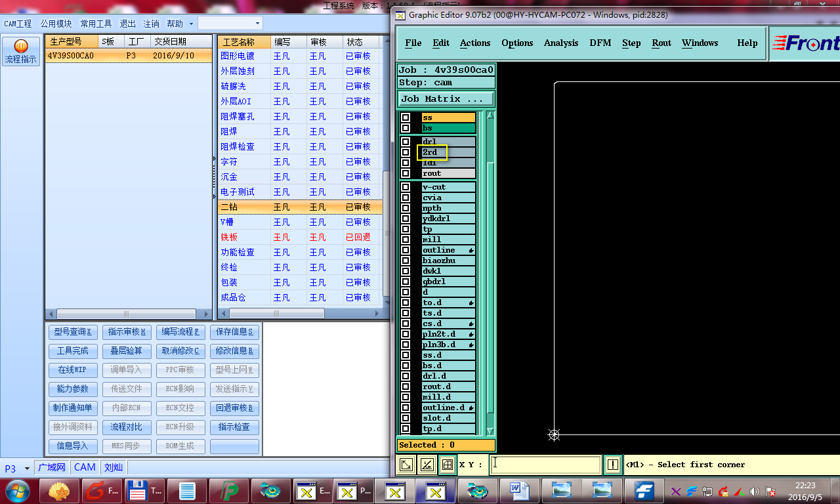This screenshot has width=840, height=504.
Task: Switch to the CAM tab at bottom
Action: [85, 468]
